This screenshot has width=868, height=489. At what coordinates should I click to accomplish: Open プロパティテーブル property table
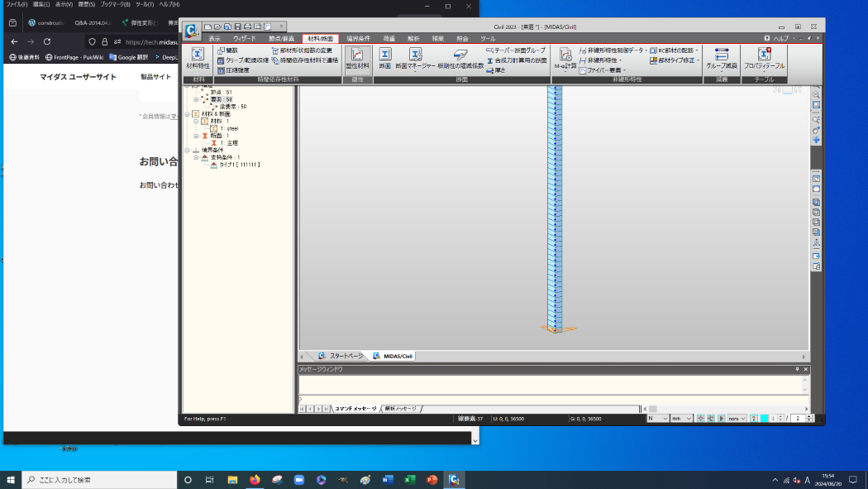[764, 59]
